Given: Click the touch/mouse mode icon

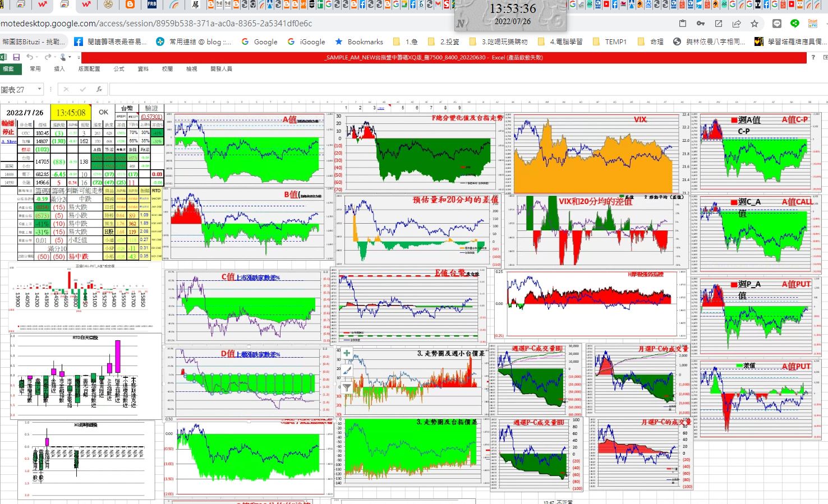Looking at the screenshot, I should tap(63, 57).
